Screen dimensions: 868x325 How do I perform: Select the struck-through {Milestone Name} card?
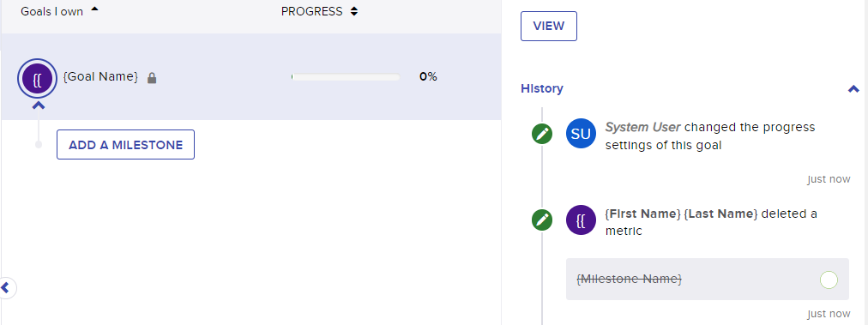tap(707, 279)
